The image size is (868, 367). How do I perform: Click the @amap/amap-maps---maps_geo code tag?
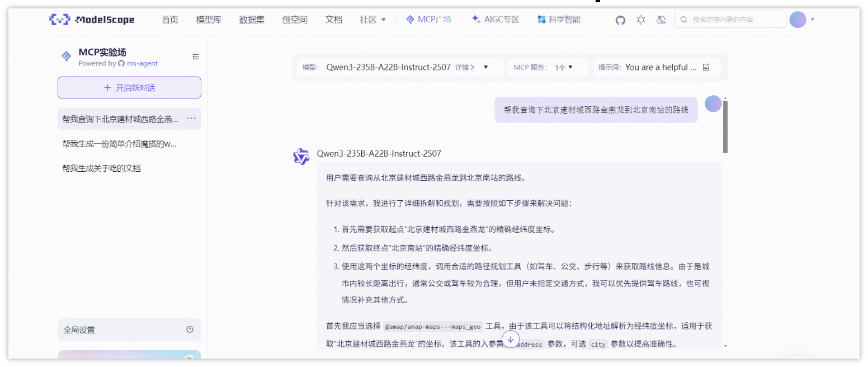pyautogui.click(x=433, y=326)
